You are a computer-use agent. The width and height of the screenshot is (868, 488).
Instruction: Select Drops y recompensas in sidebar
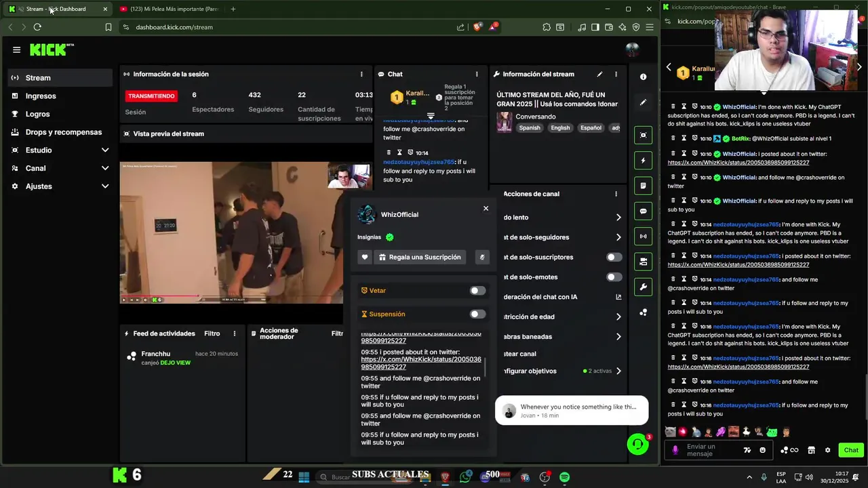[x=61, y=132]
